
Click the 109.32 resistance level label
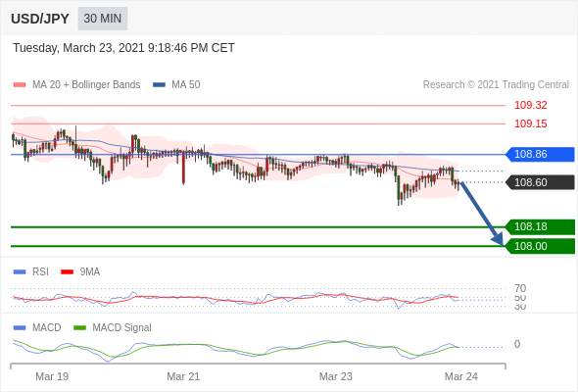(x=530, y=105)
